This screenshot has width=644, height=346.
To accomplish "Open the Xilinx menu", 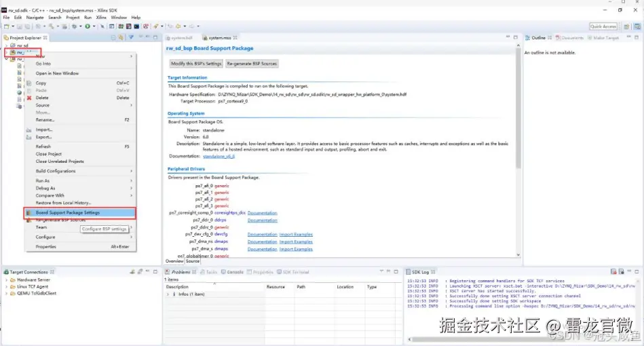I will pos(101,18).
